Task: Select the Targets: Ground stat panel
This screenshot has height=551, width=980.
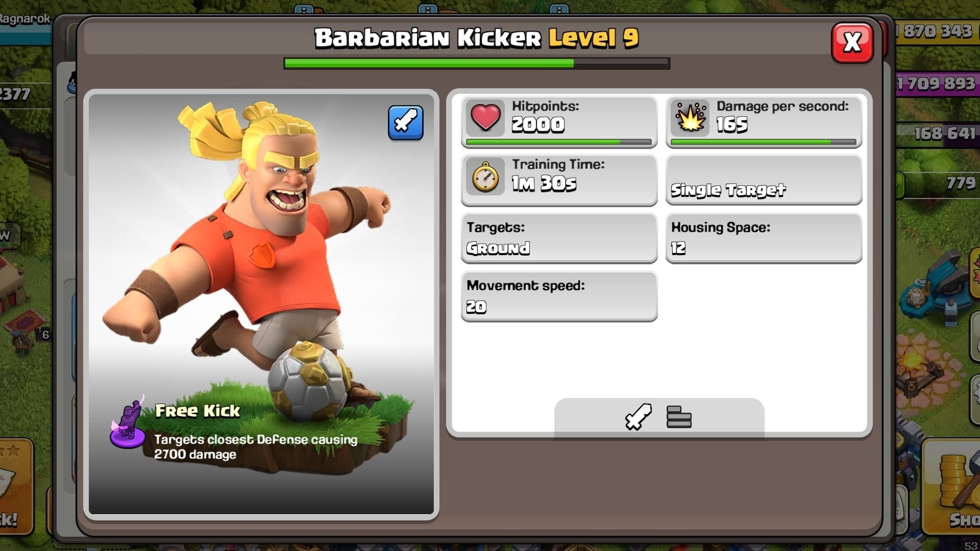Action: [x=559, y=238]
